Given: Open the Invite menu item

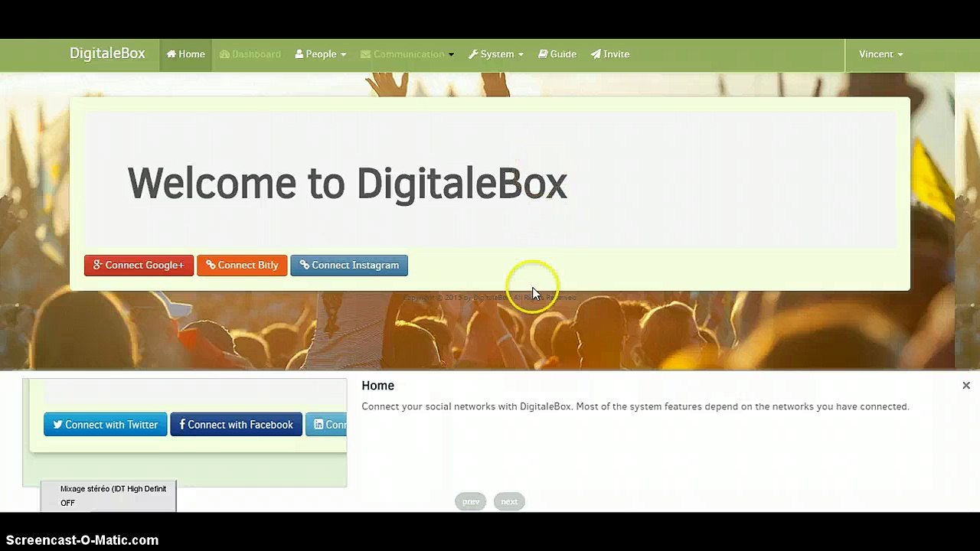Looking at the screenshot, I should [610, 54].
